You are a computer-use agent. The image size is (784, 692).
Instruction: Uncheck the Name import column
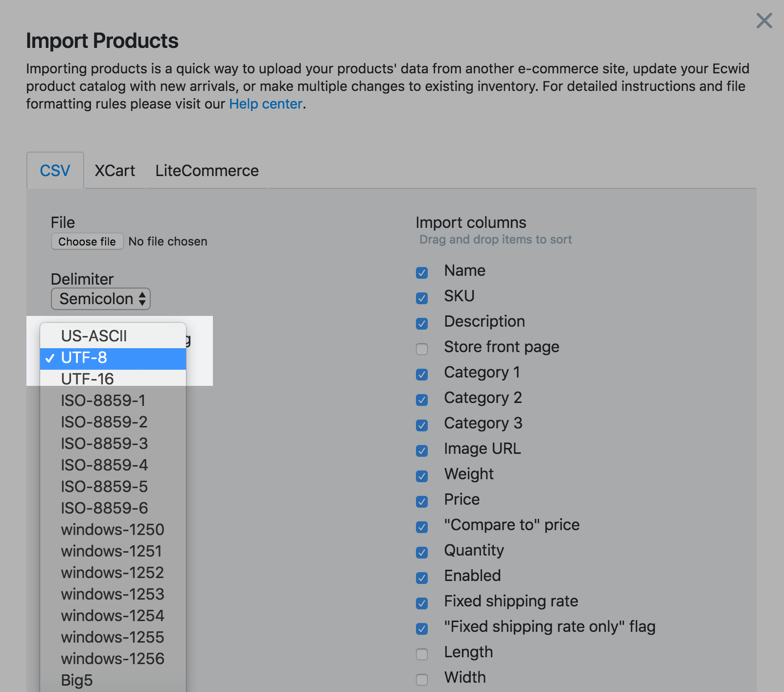(421, 272)
